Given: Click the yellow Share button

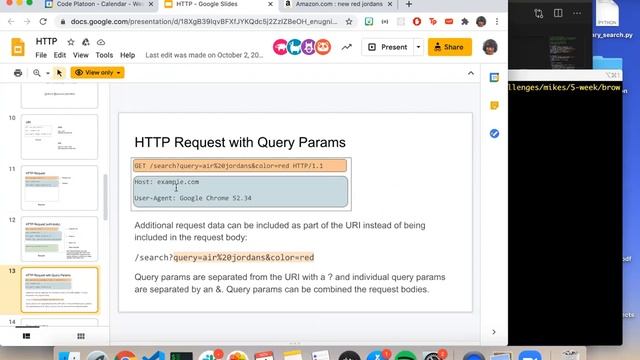Looking at the screenshot, I should point(450,47).
